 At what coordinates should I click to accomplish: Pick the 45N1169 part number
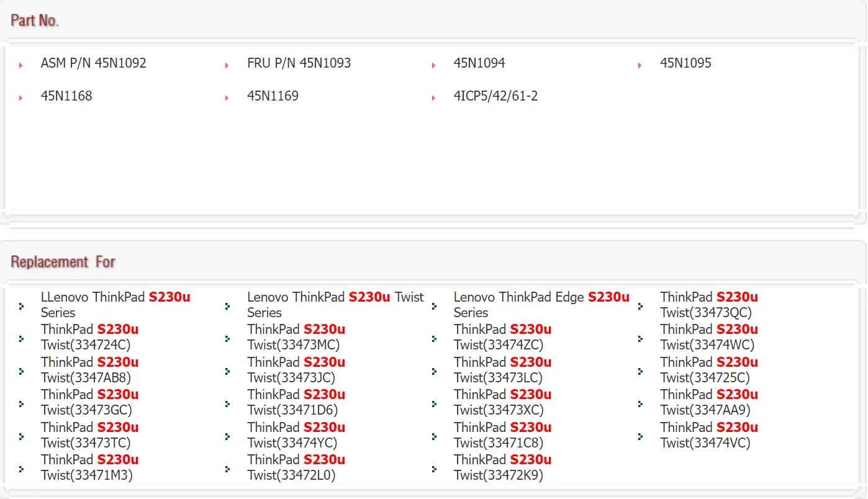click(273, 96)
